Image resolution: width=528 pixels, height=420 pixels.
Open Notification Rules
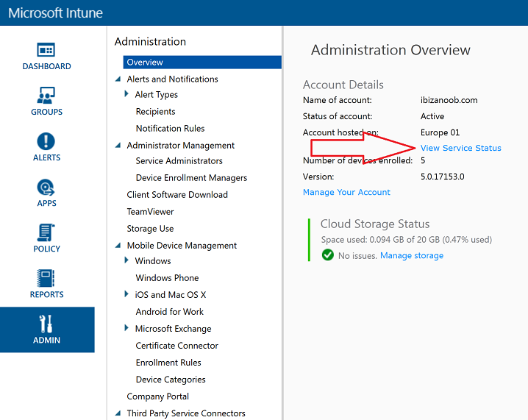(x=170, y=128)
